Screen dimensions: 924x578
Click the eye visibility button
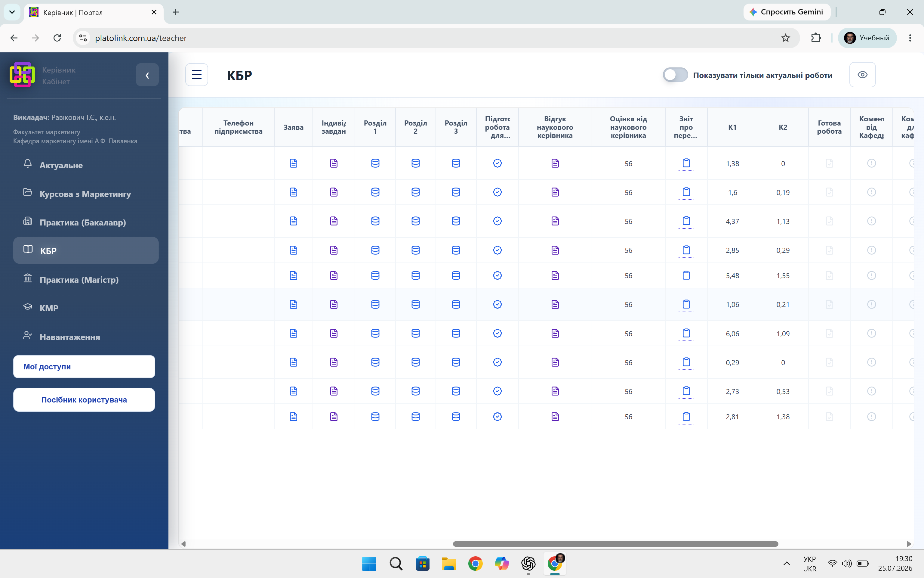[862, 75]
